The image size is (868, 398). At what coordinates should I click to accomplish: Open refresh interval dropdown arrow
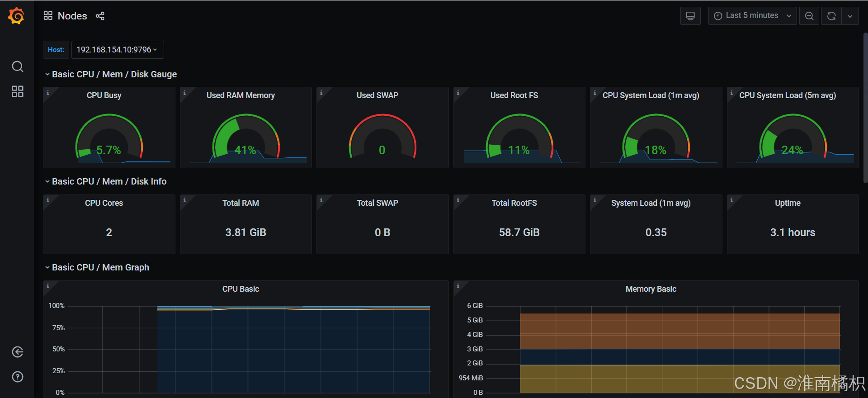tap(850, 16)
